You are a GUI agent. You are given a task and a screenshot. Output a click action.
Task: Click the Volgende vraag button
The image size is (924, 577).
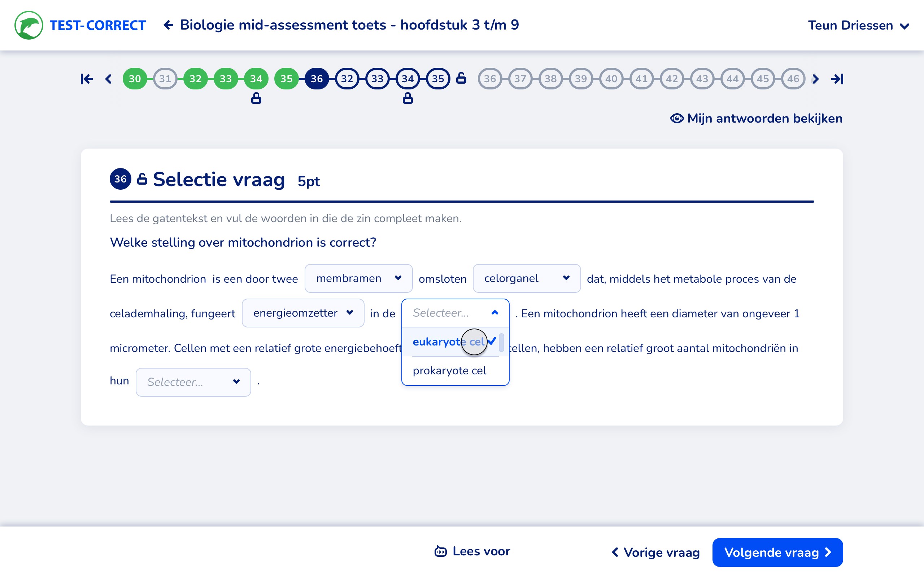click(777, 552)
